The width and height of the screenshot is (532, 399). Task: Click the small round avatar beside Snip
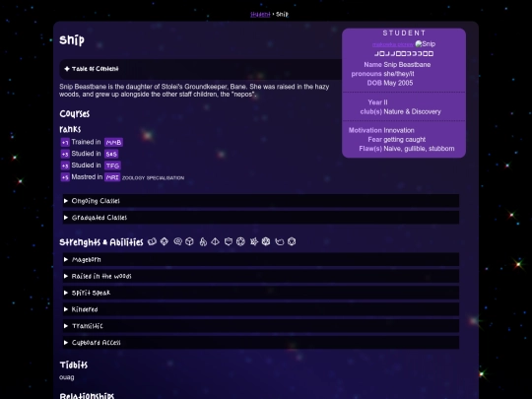[419, 43]
